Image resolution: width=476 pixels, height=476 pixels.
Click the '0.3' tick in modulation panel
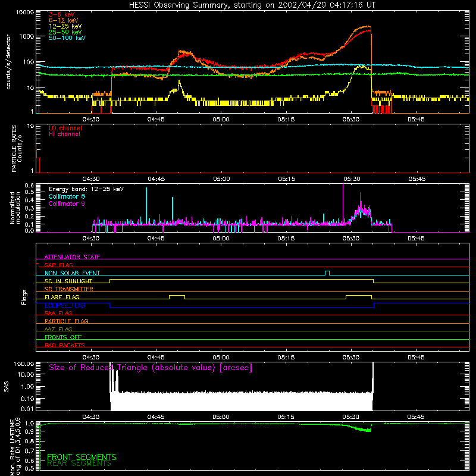pyautogui.click(x=29, y=209)
